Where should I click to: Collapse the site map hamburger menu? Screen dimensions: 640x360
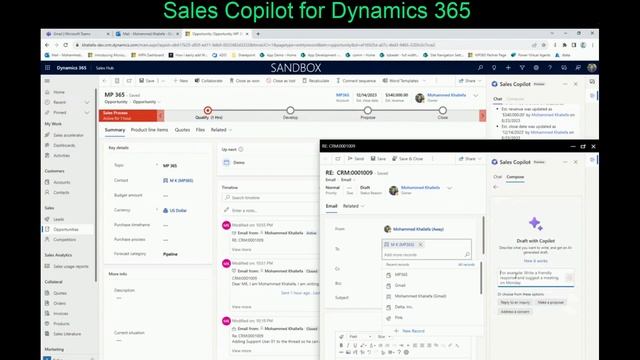(x=47, y=81)
